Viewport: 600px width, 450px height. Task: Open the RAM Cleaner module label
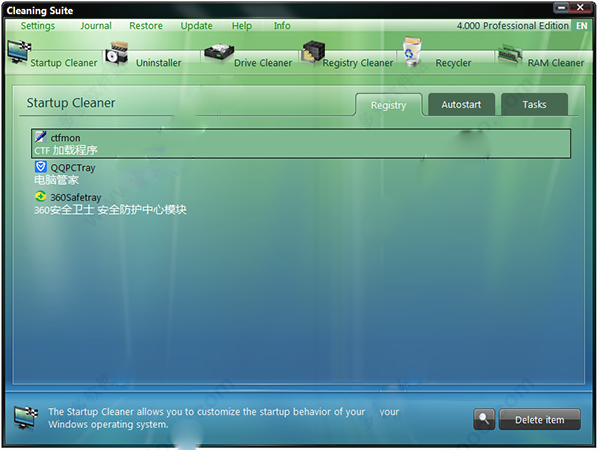(556, 63)
